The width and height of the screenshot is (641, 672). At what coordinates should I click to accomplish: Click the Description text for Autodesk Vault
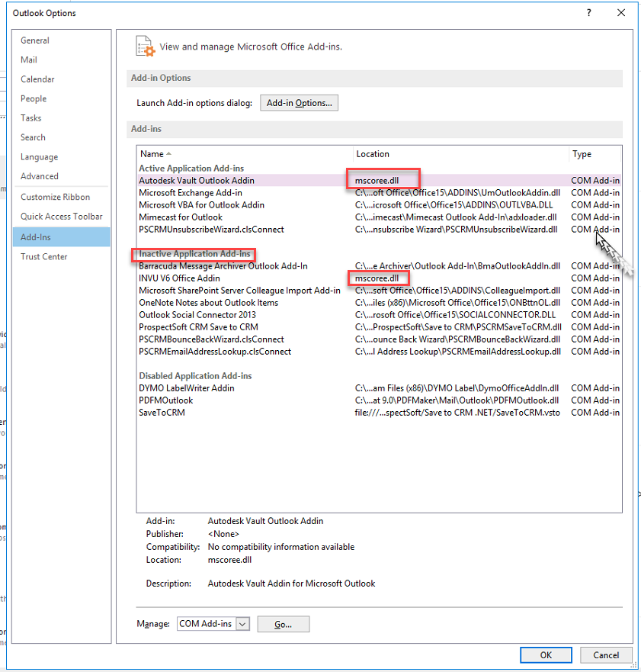pyautogui.click(x=291, y=584)
